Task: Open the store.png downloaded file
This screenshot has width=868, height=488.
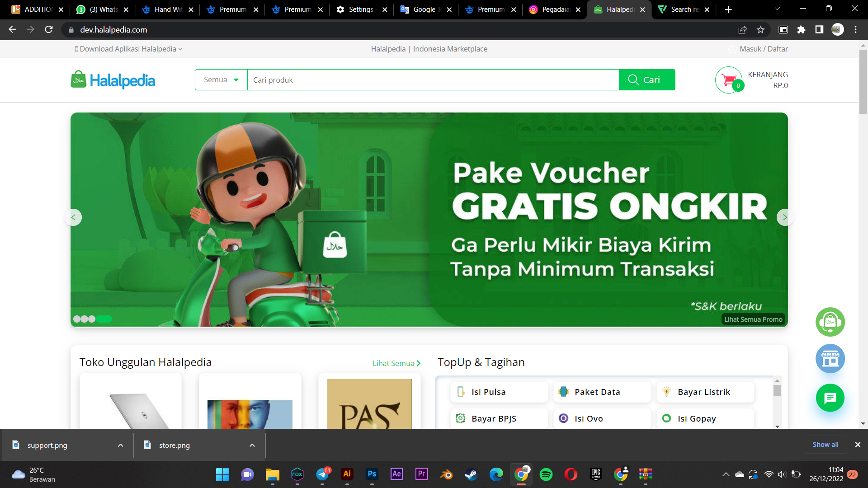Action: pos(175,445)
